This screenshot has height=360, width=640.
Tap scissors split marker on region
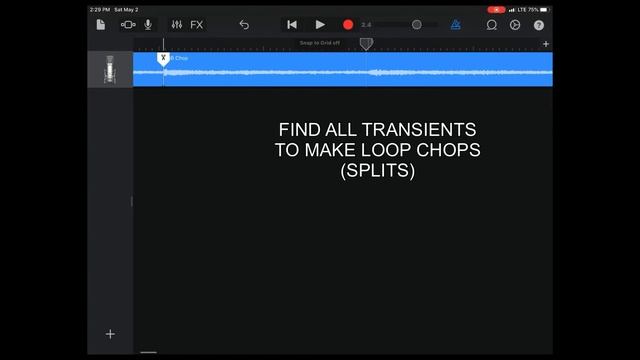coord(163,59)
